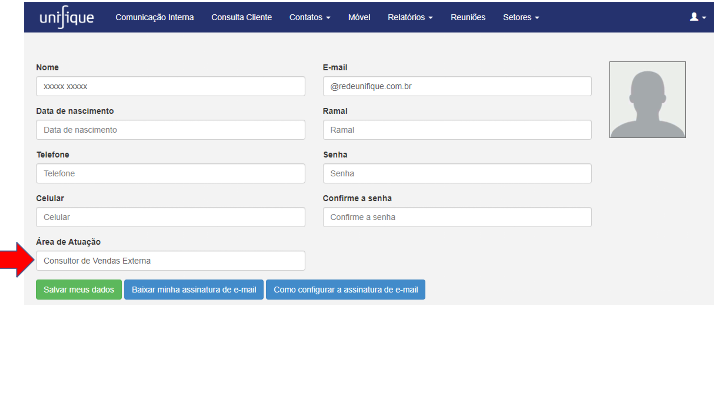
Task: Focus the Celular input field
Action: coord(171,217)
